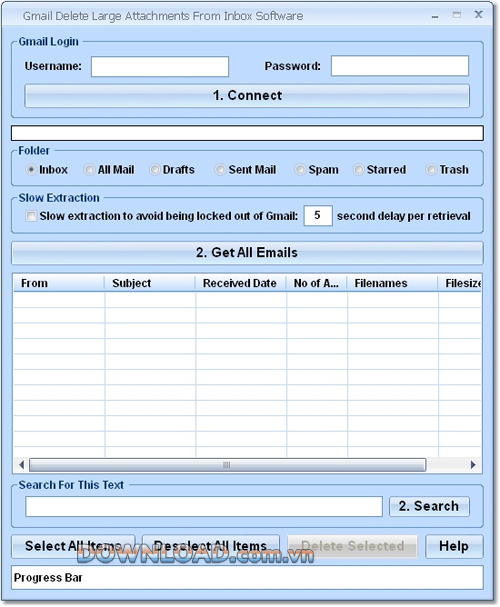Click the second delay value field
This screenshot has width=500, height=607.
click(x=318, y=216)
